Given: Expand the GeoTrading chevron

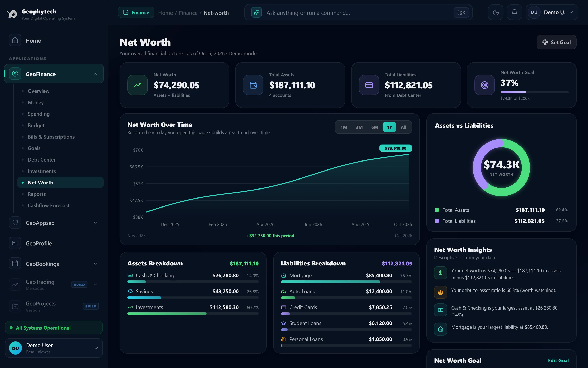Looking at the screenshot, I should 95,284.
